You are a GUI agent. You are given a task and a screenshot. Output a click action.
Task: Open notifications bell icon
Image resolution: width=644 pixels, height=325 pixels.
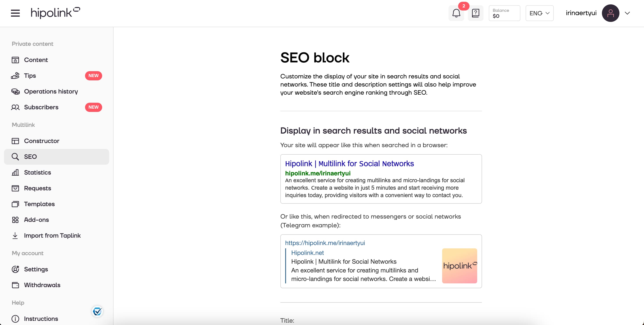pos(456,13)
